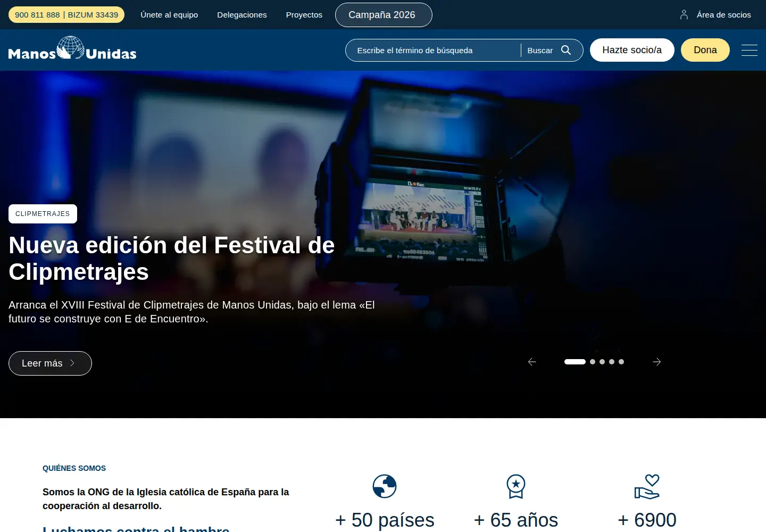This screenshot has width=766, height=532.
Task: Click the Somos la ONG de la Iglesia text
Action: coord(166,499)
